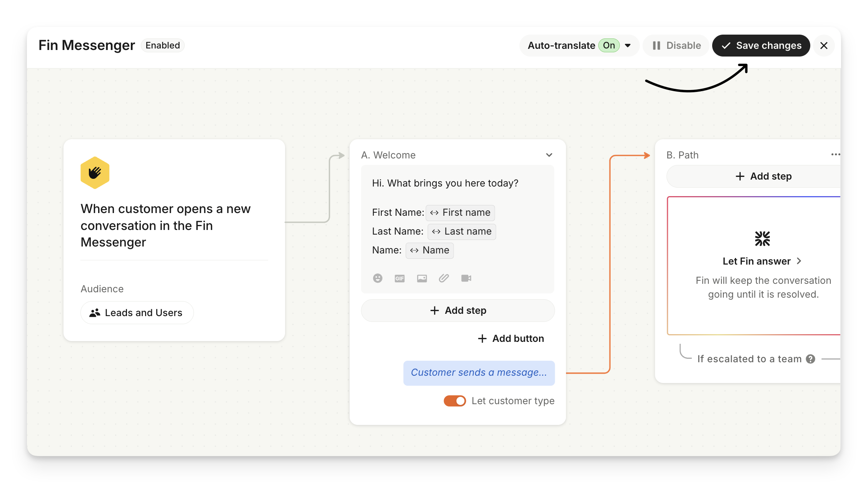Image resolution: width=868 pixels, height=483 pixels.
Task: Collapse the A. Welcome block chevron
Action: coord(549,155)
